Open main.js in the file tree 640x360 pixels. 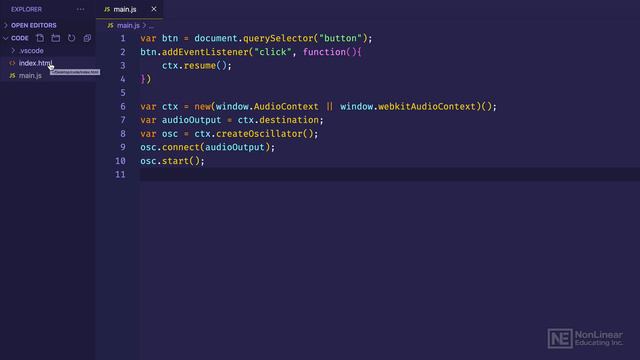click(x=30, y=76)
